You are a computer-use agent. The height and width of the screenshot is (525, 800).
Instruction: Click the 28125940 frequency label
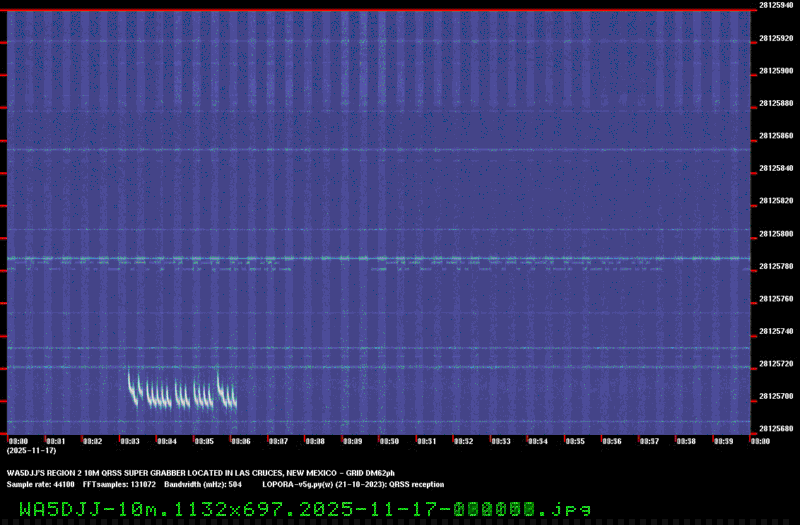click(776, 5)
